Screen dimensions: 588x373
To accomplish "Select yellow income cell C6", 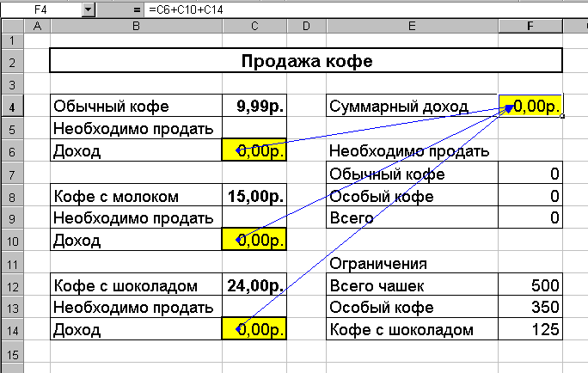I will 254,150.
